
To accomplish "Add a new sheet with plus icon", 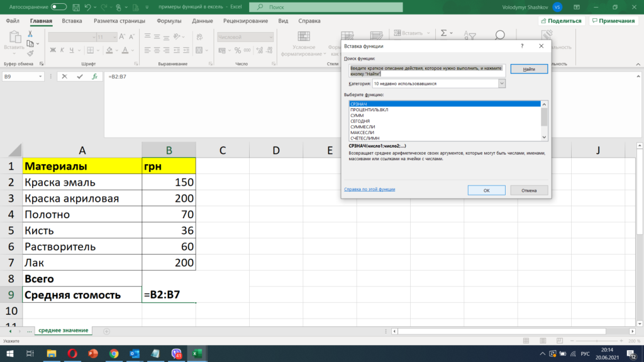I will tap(106, 331).
